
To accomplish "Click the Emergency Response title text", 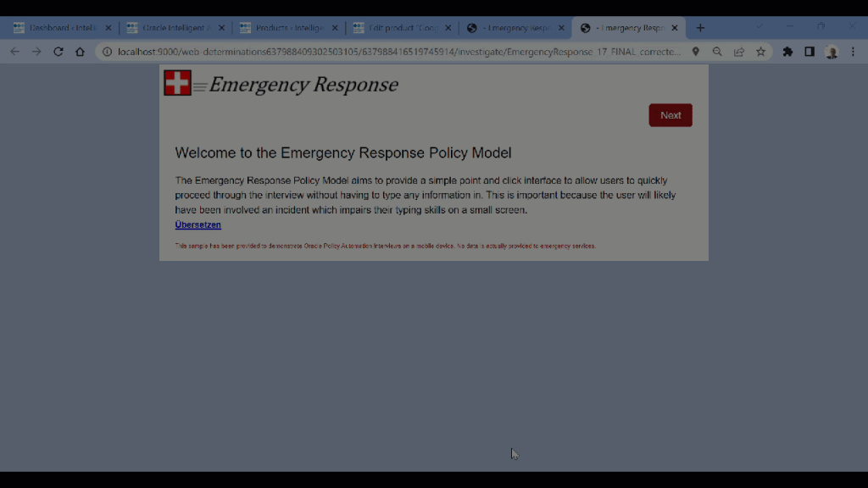I will tap(303, 85).
